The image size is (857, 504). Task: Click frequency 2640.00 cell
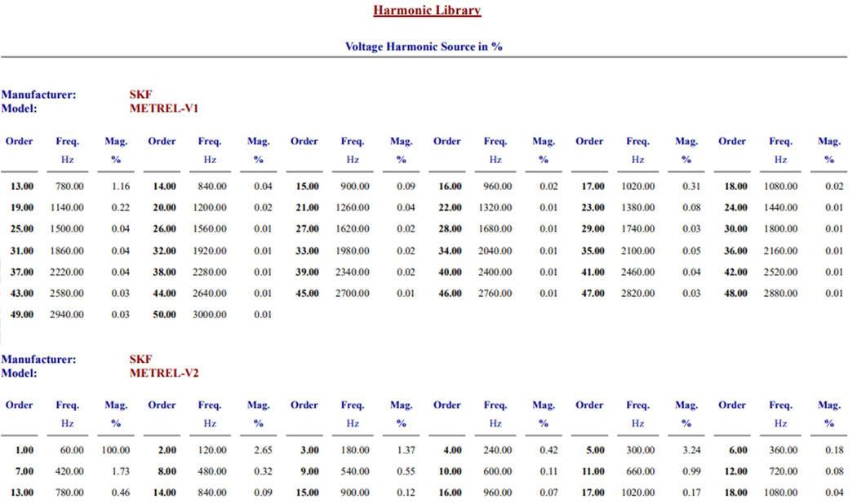pyautogui.click(x=209, y=294)
